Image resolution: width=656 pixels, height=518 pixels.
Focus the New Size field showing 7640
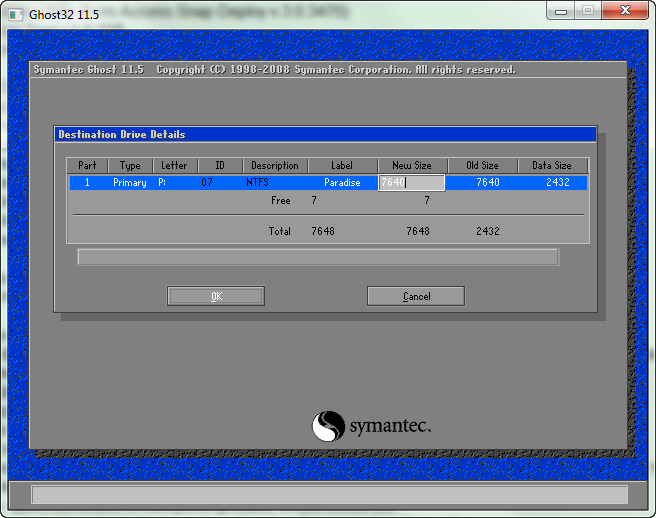click(411, 183)
